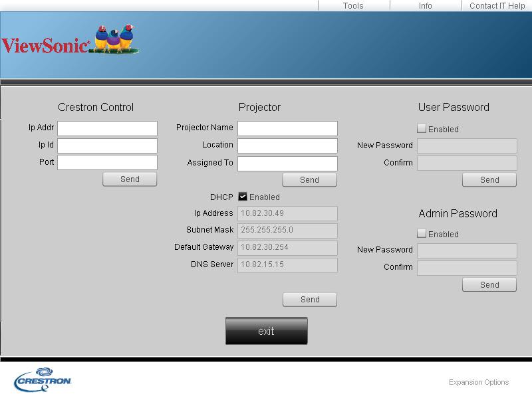Click the ViewSonic birds logo
The image size is (532, 398).
coord(70,40)
